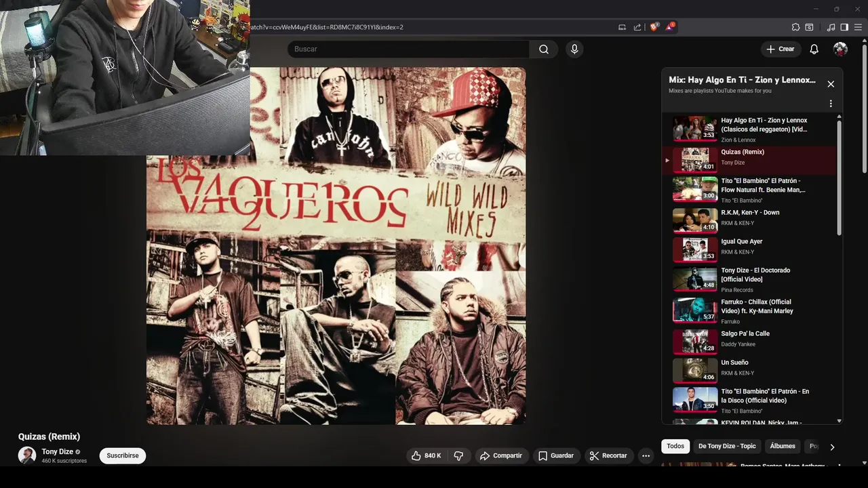Click the Daddy Yankee channel name
This screenshot has width=868, height=488.
click(x=738, y=344)
